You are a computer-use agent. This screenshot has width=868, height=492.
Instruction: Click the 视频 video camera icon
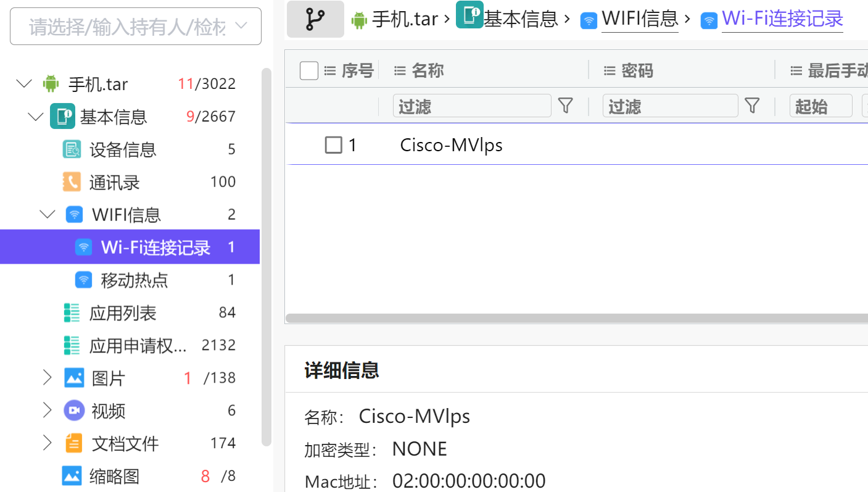[74, 411]
